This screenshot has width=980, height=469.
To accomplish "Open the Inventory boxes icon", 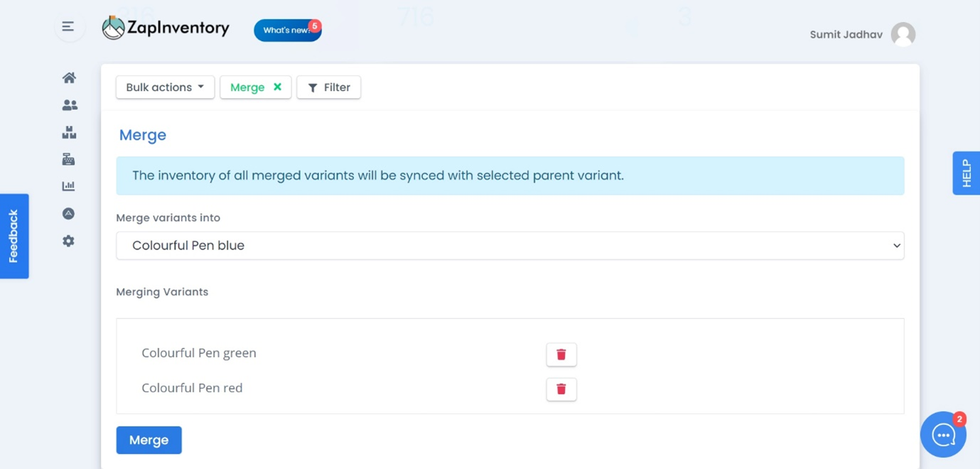I will (x=69, y=132).
